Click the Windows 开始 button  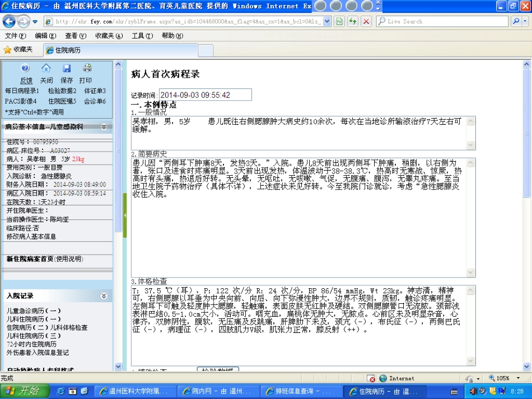25,391
